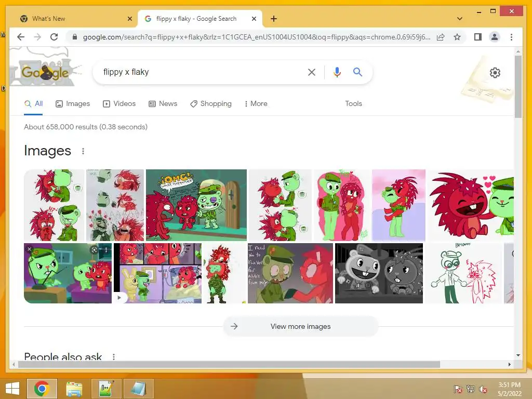Open the Chrome profile avatar
The height and width of the screenshot is (399, 532).
[495, 37]
